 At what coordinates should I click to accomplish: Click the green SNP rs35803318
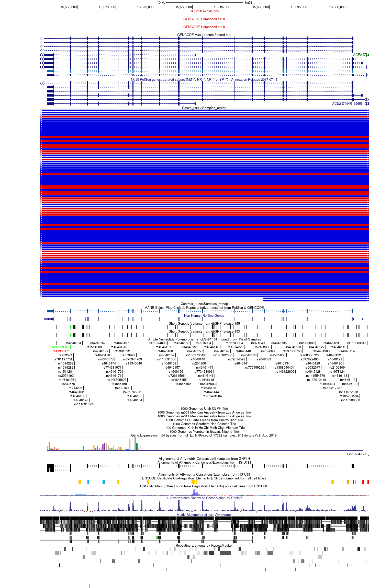61,347
